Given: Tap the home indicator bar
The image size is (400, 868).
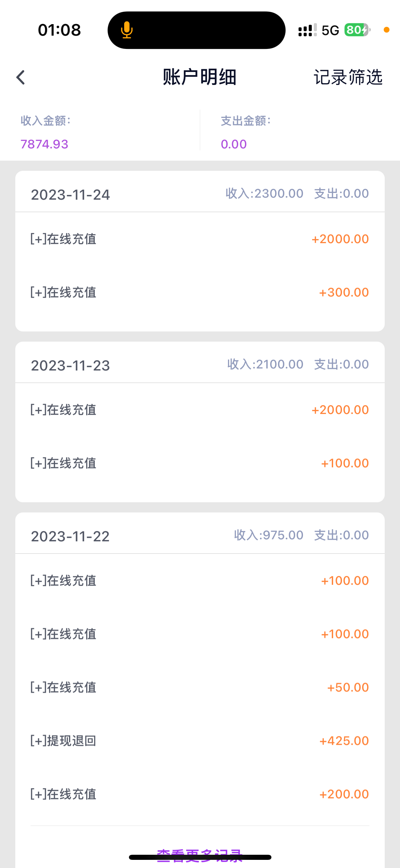Looking at the screenshot, I should tap(200, 857).
